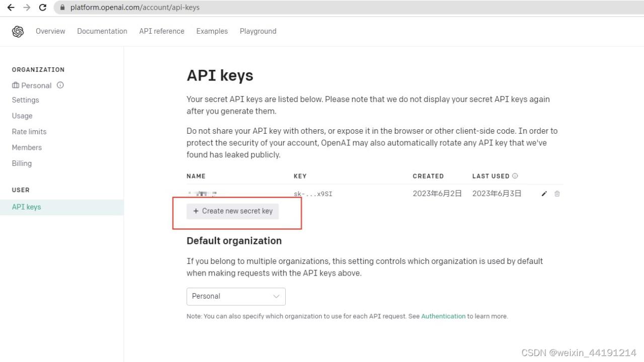The width and height of the screenshot is (644, 362).
Task: Select Billing in the sidebar
Action: (x=22, y=163)
